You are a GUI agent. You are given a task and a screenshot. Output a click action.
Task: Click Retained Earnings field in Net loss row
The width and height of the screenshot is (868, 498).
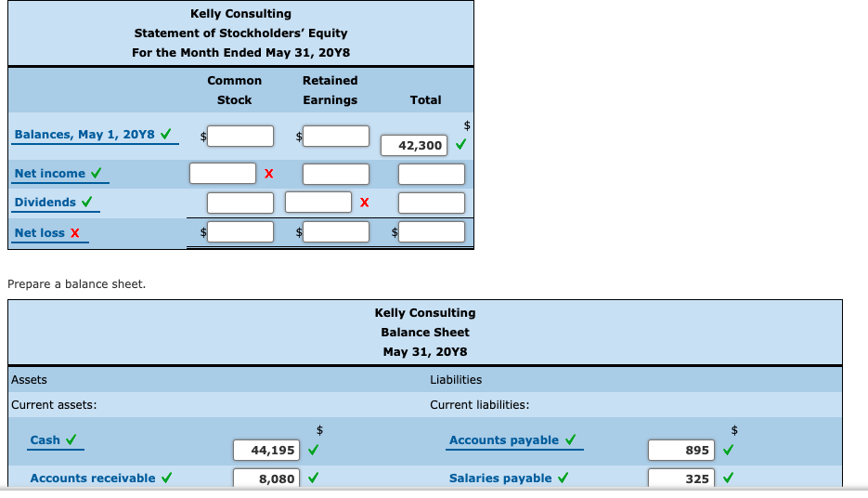point(336,231)
